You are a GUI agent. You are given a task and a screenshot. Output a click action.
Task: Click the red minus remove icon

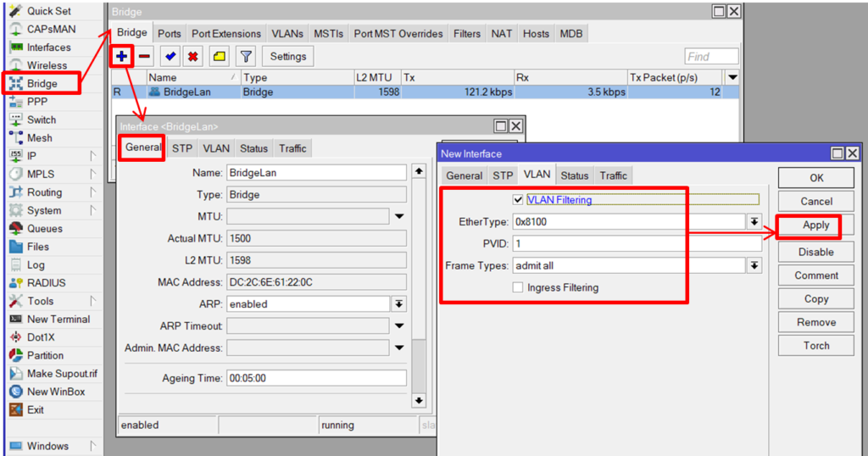click(145, 57)
